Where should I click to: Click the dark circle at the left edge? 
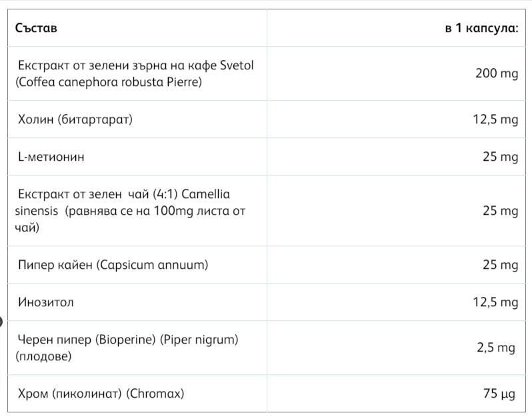point(1,321)
